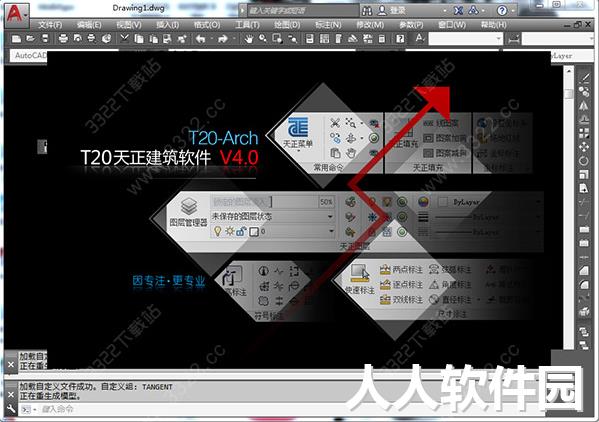Image resolution: width=599 pixels, height=422 pixels.
Task: Open the Properties palette icon
Action: click(x=310, y=39)
